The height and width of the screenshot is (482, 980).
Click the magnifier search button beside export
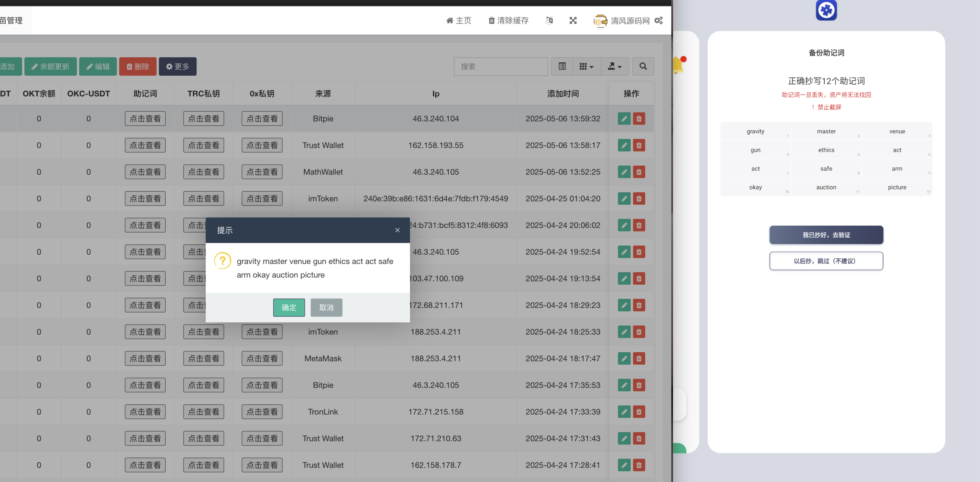(643, 67)
